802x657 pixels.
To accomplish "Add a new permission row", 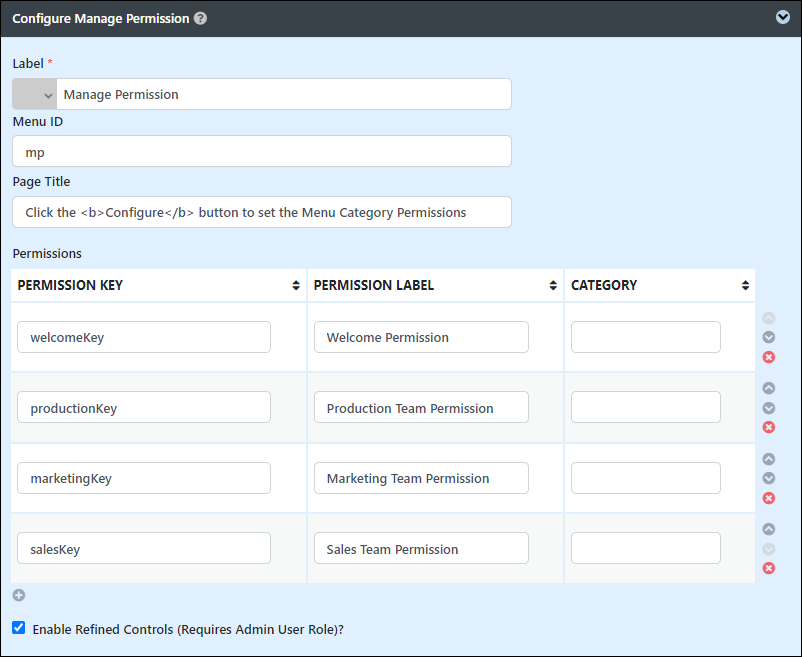I will coord(19,595).
